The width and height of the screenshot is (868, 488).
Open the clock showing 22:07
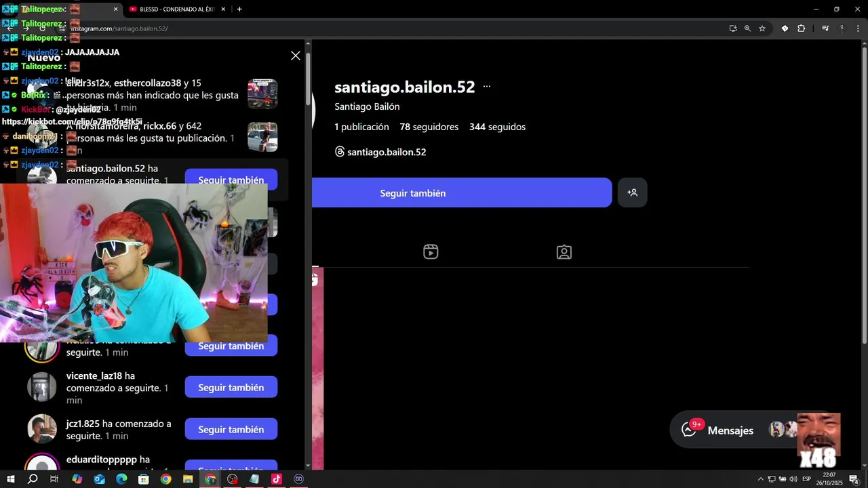tap(829, 479)
